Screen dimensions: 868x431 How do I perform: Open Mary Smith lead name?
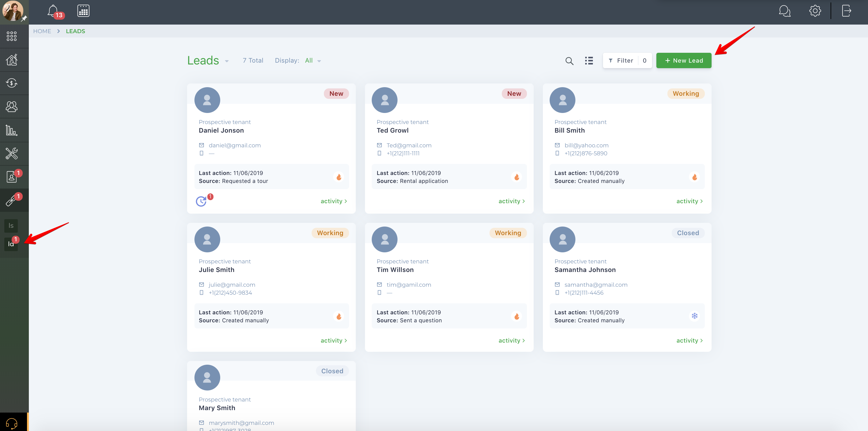(x=217, y=408)
